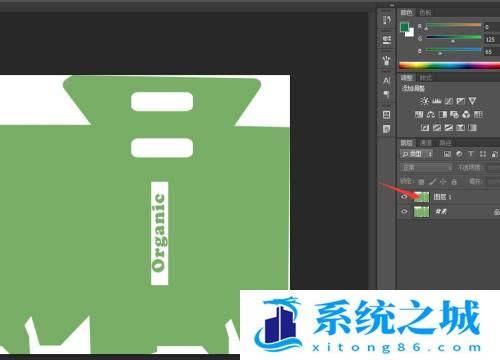Viewport: 500px width, 360px height.
Task: Switch to the 图层 (Layers) tab
Action: click(x=406, y=143)
